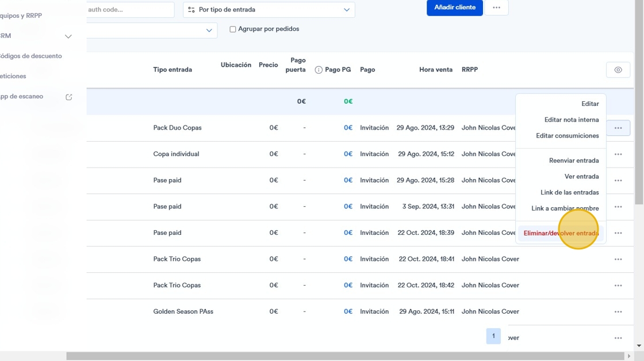Open row options for Copa individual entry
Screen dimensions: 644x361
618,154
